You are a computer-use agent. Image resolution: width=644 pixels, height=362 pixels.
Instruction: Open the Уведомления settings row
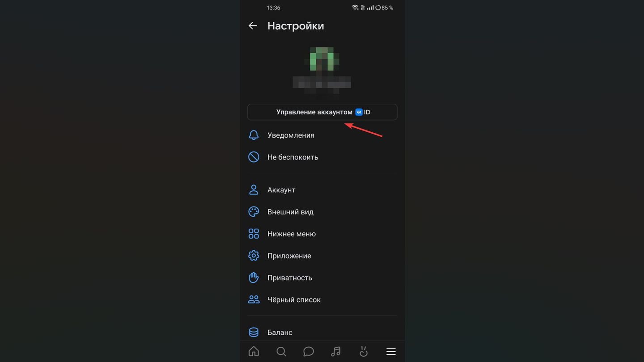(322, 135)
